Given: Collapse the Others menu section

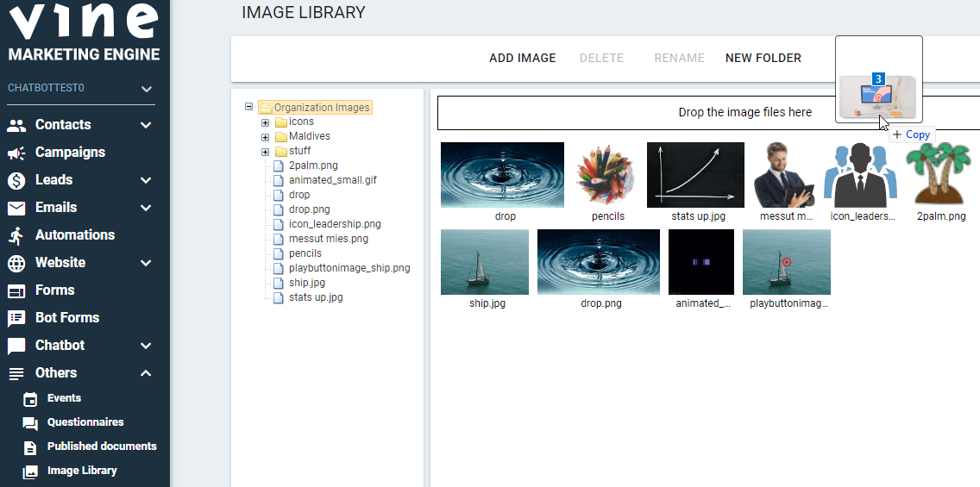Looking at the screenshot, I should [x=146, y=373].
